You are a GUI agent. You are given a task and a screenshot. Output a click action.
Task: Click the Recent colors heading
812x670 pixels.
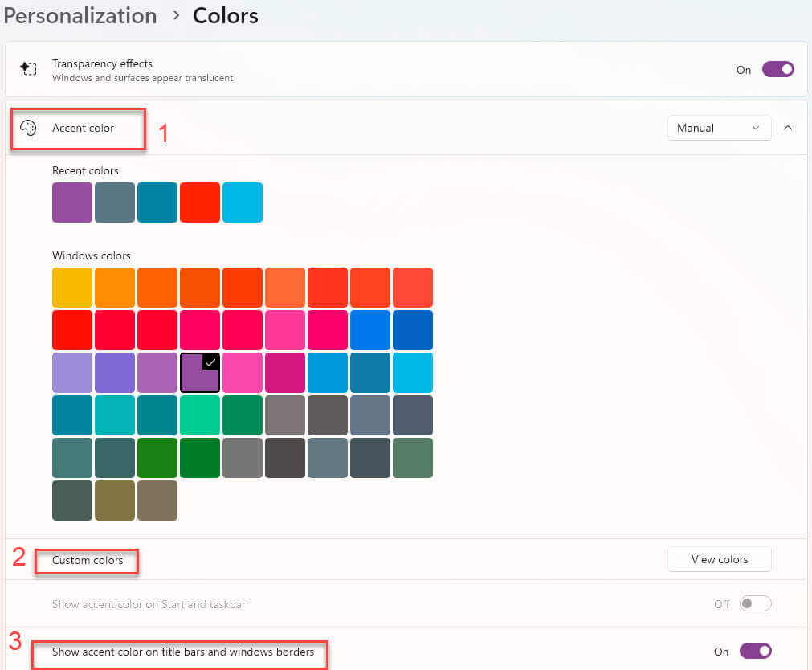(x=85, y=170)
